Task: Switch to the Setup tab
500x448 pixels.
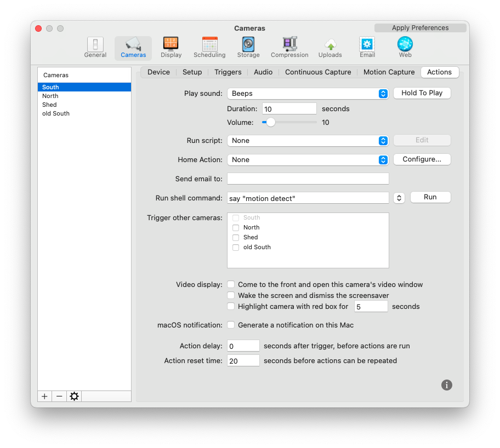Action: click(x=192, y=72)
